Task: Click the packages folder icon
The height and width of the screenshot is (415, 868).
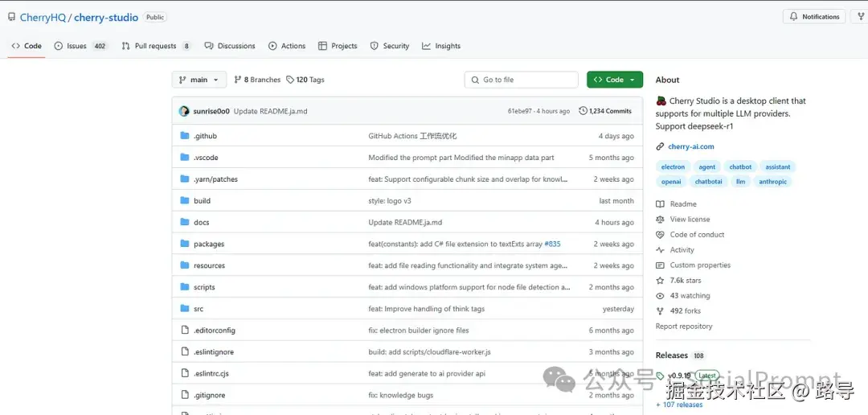Action: click(185, 244)
